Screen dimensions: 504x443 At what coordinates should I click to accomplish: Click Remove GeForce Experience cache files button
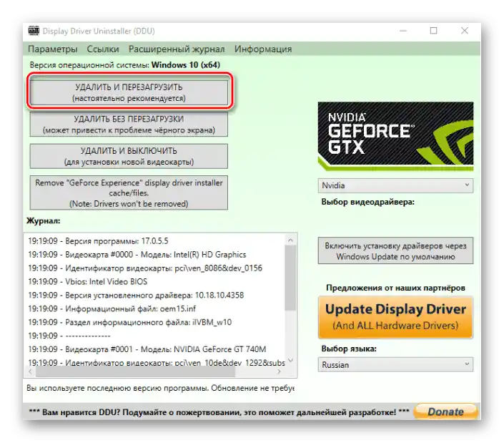click(x=129, y=193)
